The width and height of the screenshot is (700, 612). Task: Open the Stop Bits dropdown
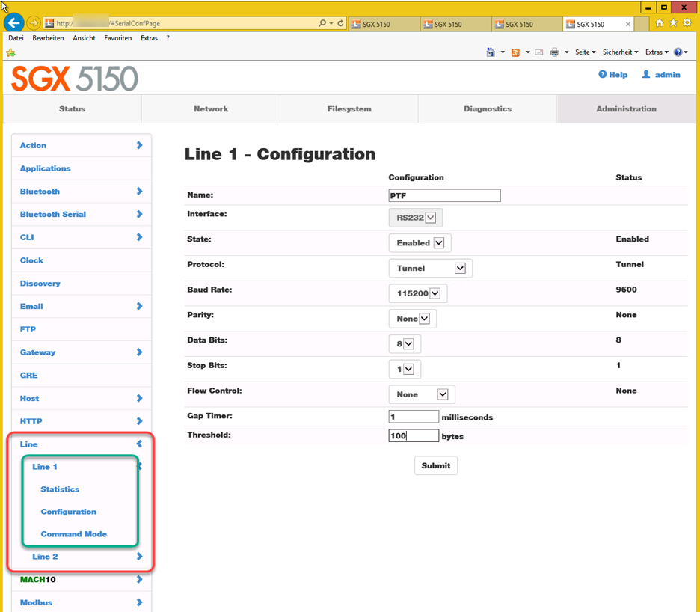(405, 370)
